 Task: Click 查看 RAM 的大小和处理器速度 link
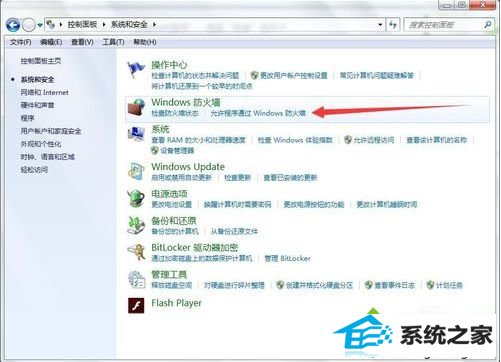(x=198, y=140)
